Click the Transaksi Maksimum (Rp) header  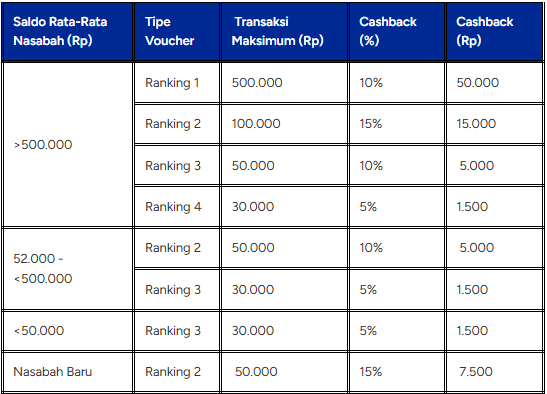tap(284, 31)
